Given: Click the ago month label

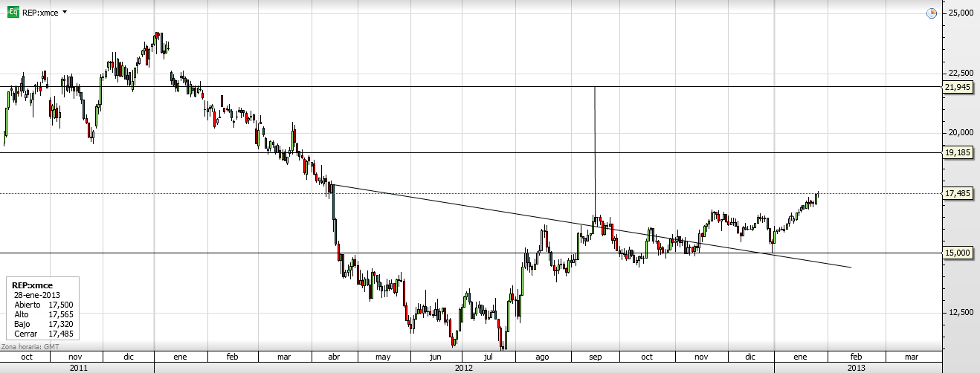Looking at the screenshot, I should click(542, 357).
